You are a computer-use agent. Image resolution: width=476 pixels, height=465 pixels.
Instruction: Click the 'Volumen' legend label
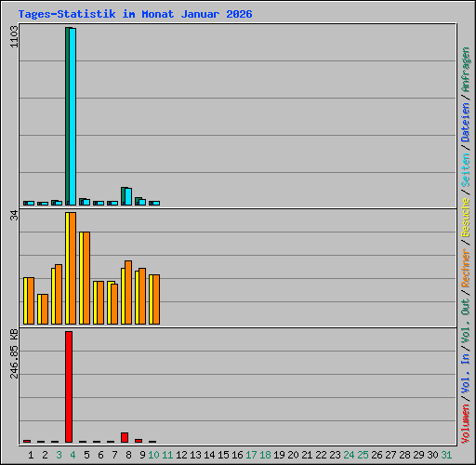[466, 424]
